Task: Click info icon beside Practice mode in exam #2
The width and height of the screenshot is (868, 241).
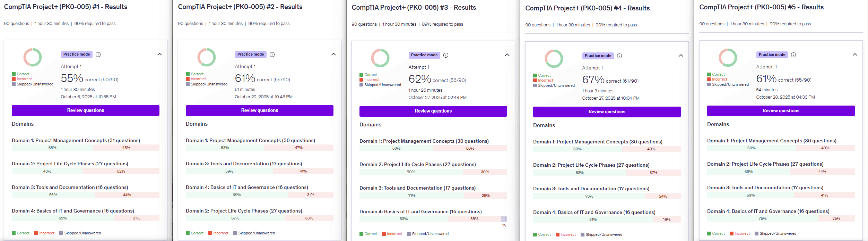Action: (x=272, y=55)
